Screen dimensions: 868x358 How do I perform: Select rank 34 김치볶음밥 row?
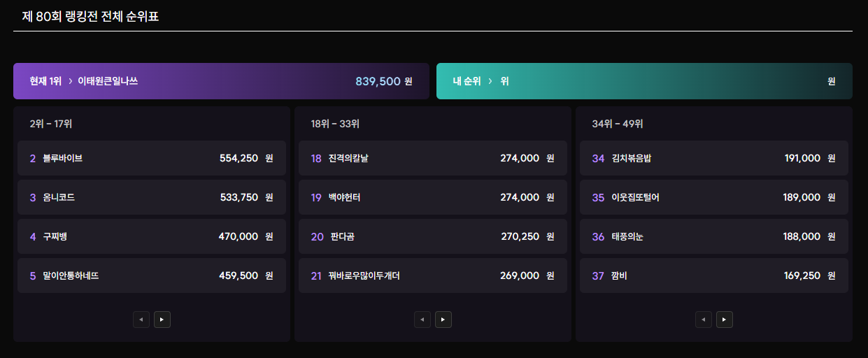click(714, 158)
